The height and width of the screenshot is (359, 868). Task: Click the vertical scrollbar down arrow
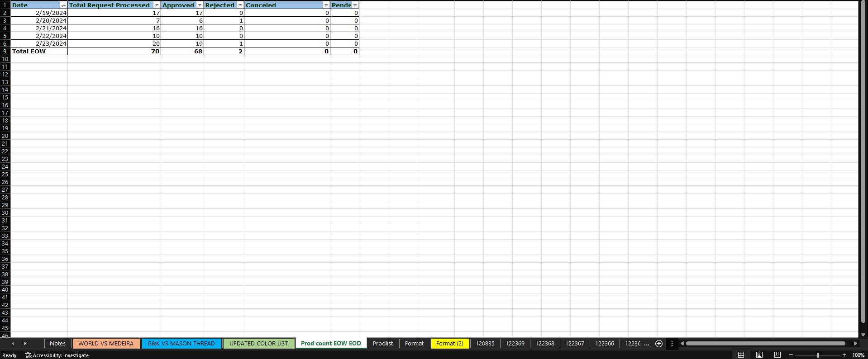tap(863, 335)
